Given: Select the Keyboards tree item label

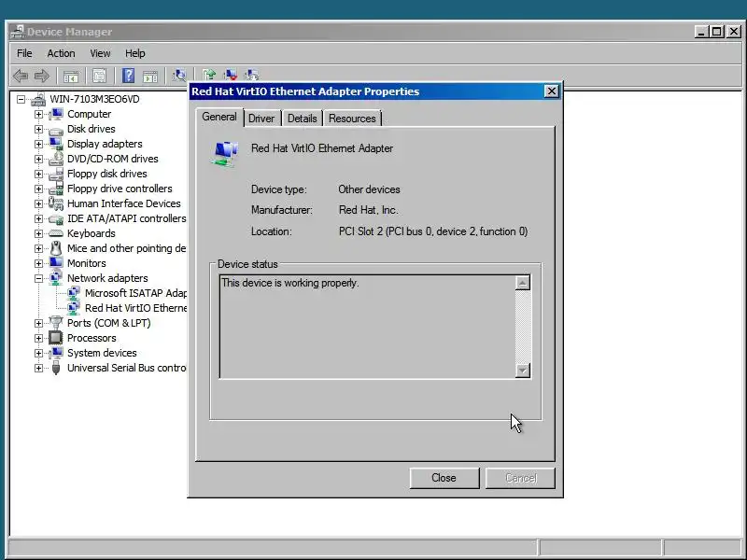Looking at the screenshot, I should tap(91, 233).
